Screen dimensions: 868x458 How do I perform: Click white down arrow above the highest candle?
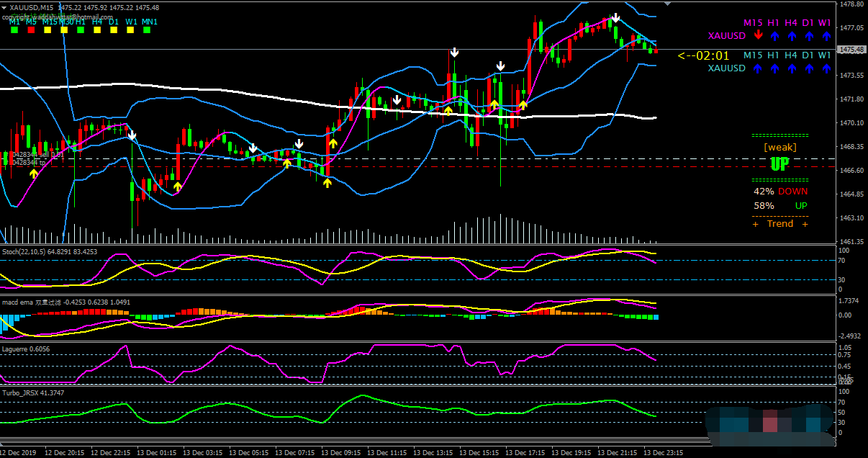point(615,18)
